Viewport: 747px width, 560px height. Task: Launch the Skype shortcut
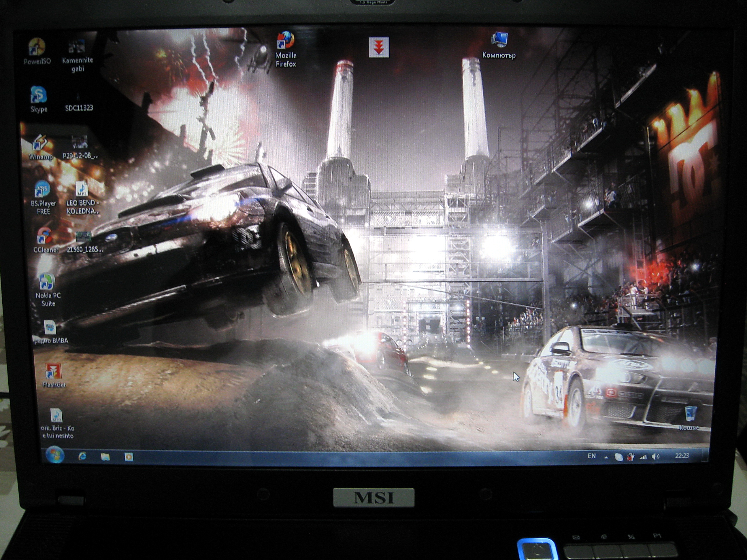pyautogui.click(x=39, y=99)
